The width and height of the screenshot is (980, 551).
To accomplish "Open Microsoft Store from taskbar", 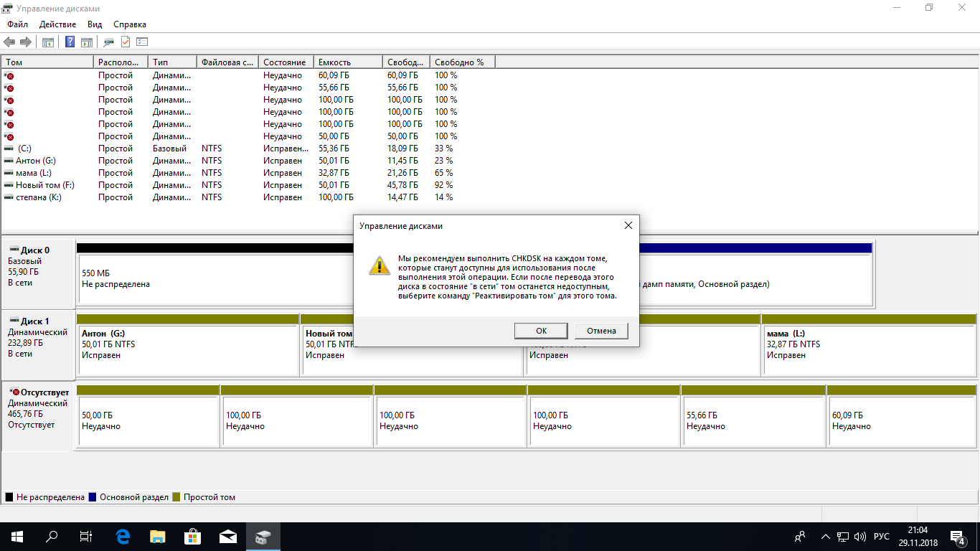I will coord(193,537).
